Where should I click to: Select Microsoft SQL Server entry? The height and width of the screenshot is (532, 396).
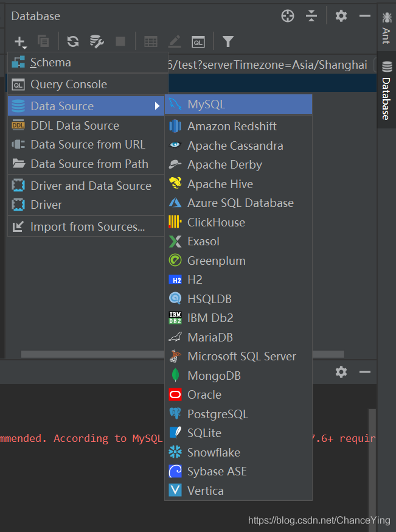[241, 357]
